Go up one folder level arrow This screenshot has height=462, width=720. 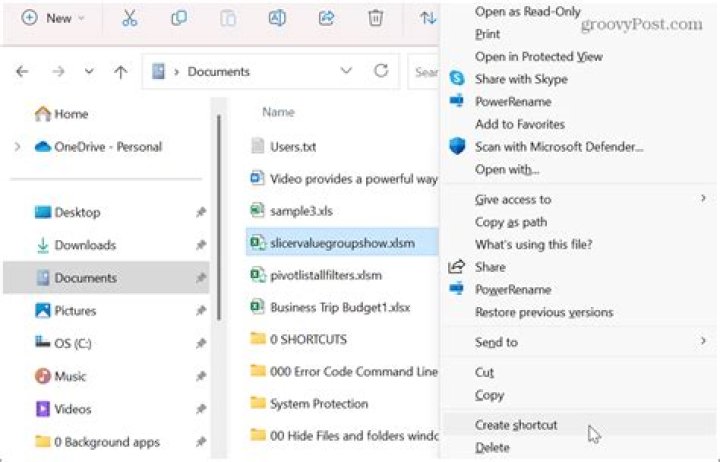click(121, 72)
